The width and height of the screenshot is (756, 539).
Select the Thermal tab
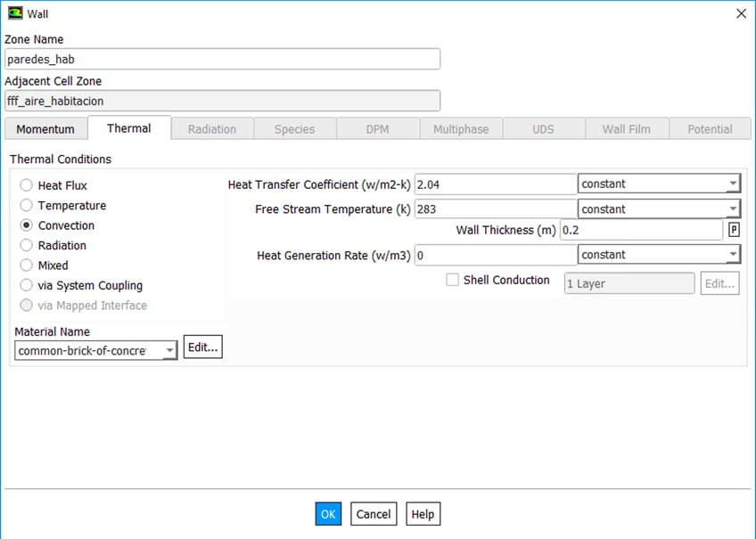tap(128, 128)
